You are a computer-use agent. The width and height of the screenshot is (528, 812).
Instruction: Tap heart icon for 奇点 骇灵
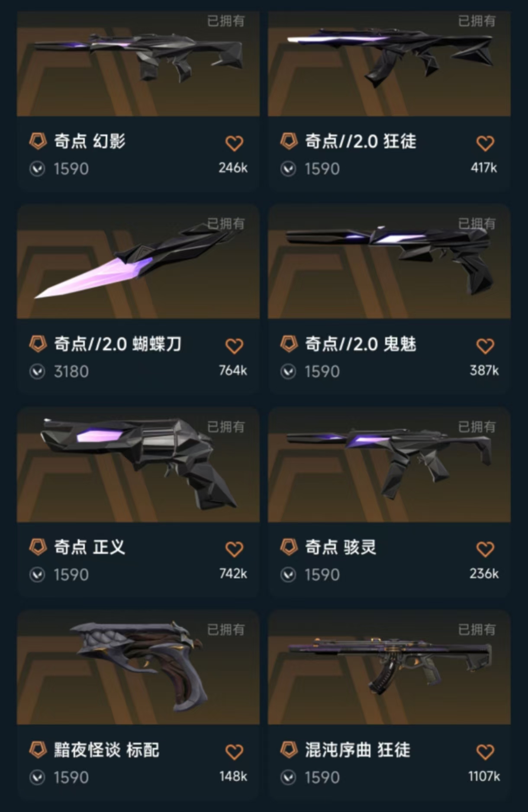[485, 549]
